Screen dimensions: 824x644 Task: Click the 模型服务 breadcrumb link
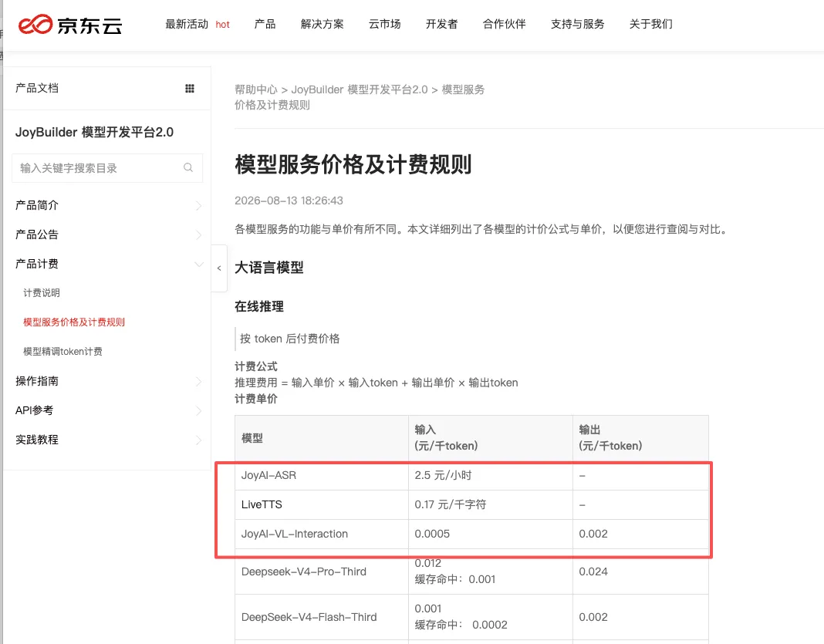pyautogui.click(x=463, y=89)
